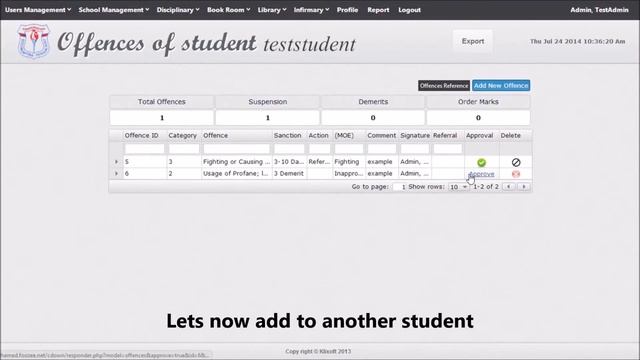
Task: Click the Category filter input field
Action: [184, 149]
